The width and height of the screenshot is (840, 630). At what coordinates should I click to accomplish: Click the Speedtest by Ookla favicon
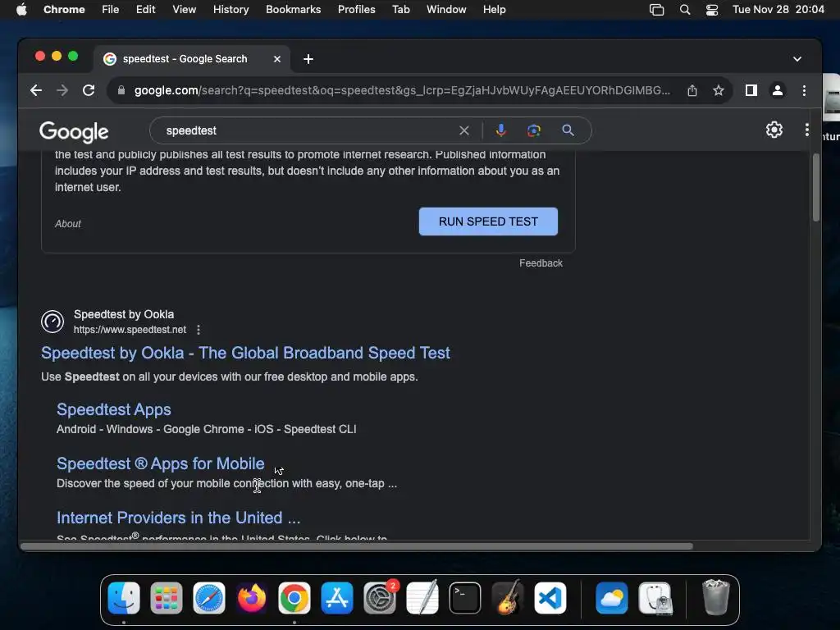click(52, 322)
